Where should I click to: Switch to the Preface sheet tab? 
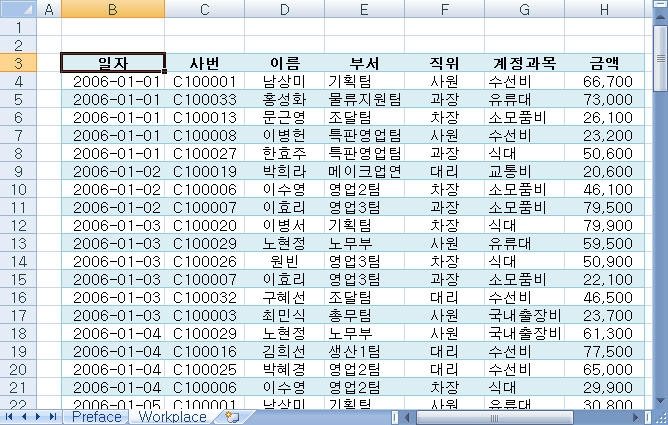pos(97,417)
